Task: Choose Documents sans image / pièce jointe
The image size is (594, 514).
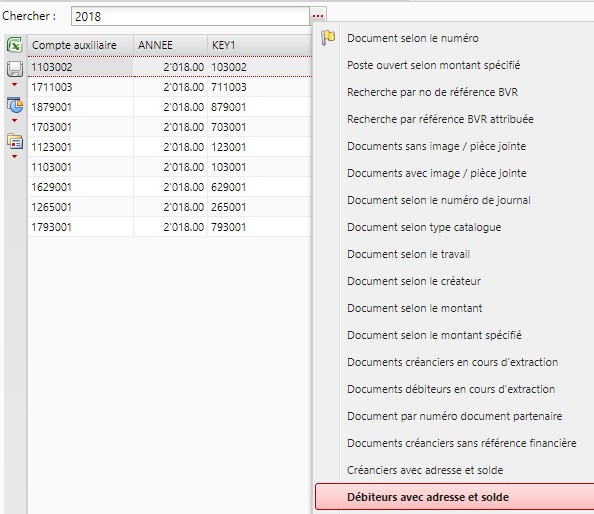Action: (x=436, y=146)
